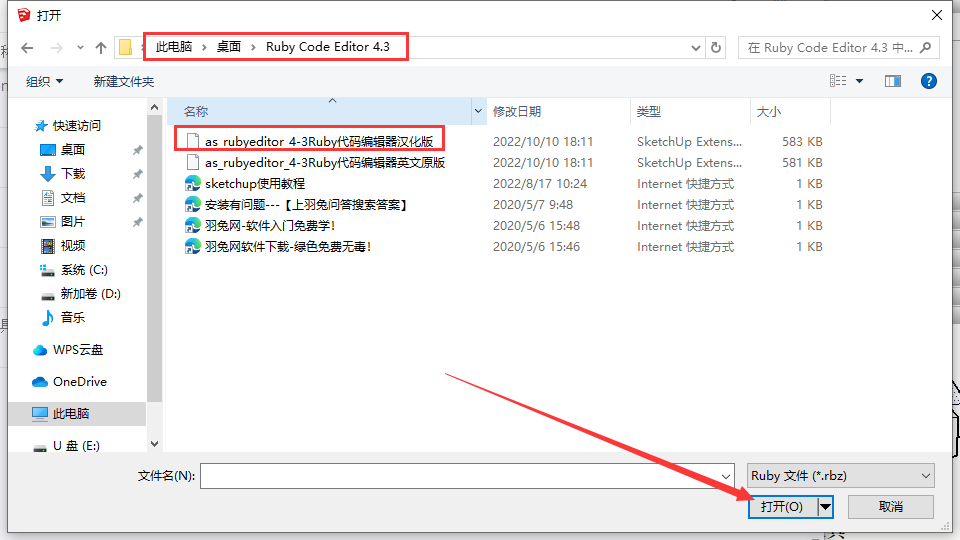The height and width of the screenshot is (540, 960).
Task: Click the 打开(O) button
Action: pyautogui.click(x=782, y=506)
